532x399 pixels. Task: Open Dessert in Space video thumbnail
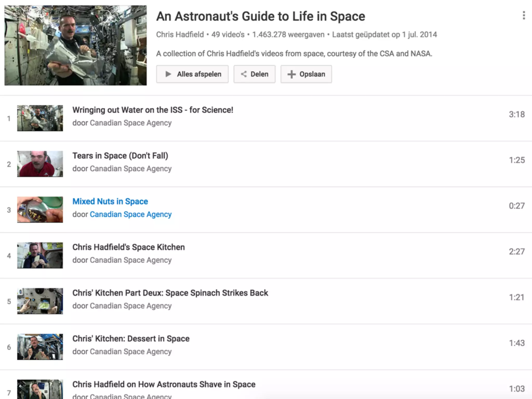point(40,347)
